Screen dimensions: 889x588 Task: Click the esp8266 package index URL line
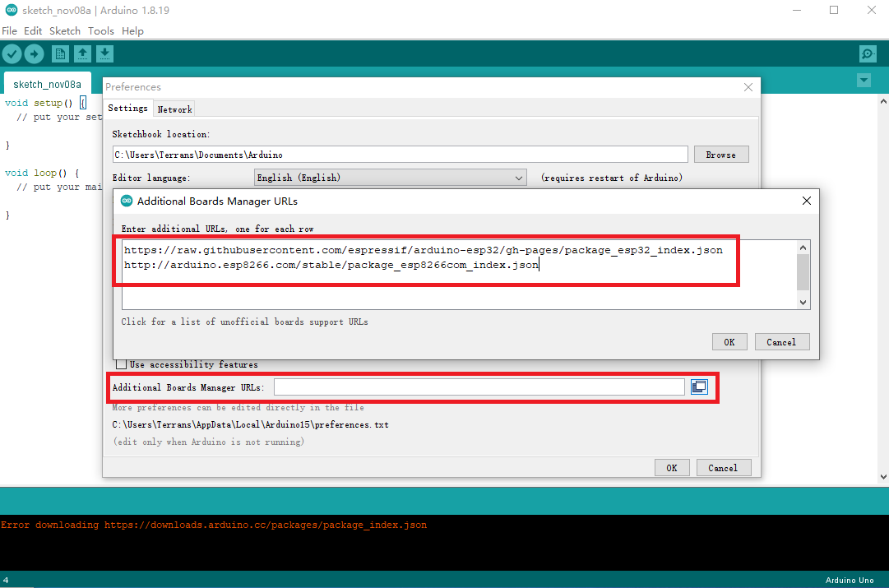coord(331,265)
